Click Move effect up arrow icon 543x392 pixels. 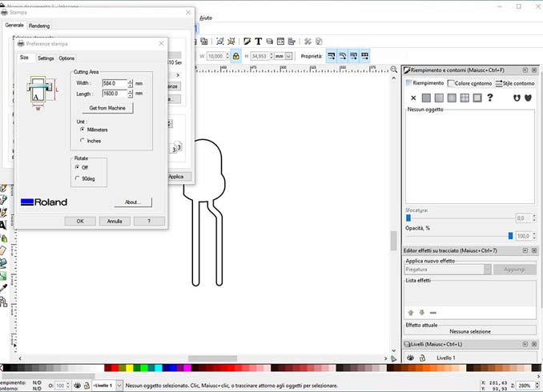point(411,313)
